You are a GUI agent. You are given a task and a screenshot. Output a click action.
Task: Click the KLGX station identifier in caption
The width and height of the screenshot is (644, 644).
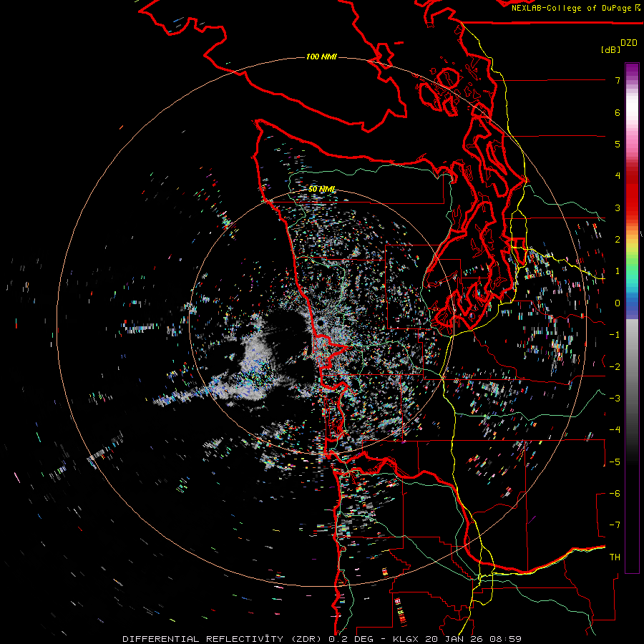point(406,639)
